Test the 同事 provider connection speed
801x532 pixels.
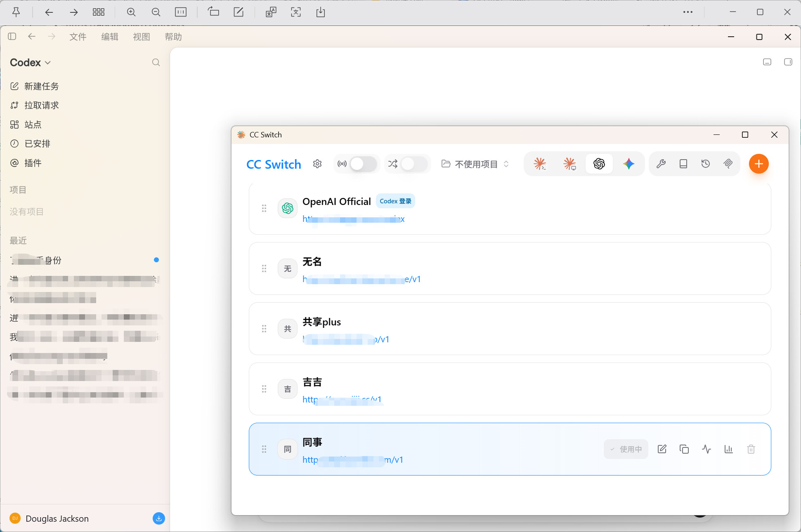coord(706,449)
